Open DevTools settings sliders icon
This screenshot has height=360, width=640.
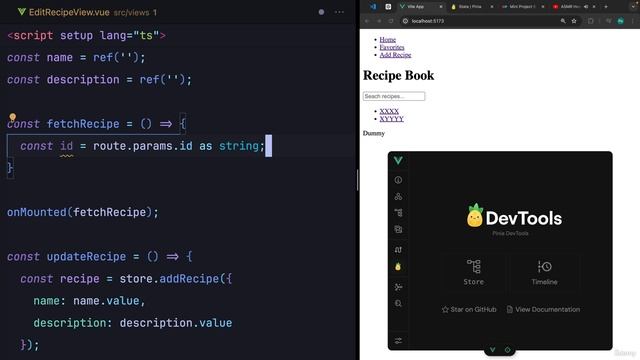click(x=398, y=340)
